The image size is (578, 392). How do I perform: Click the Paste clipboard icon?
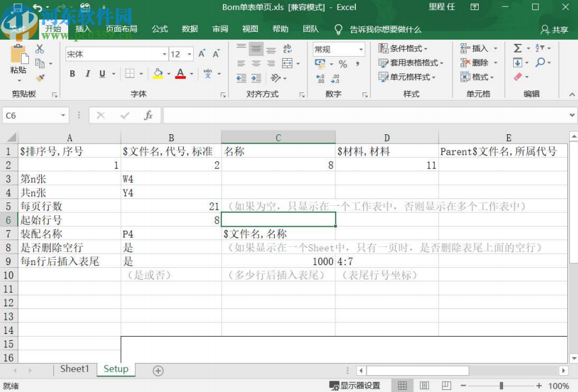(19, 54)
